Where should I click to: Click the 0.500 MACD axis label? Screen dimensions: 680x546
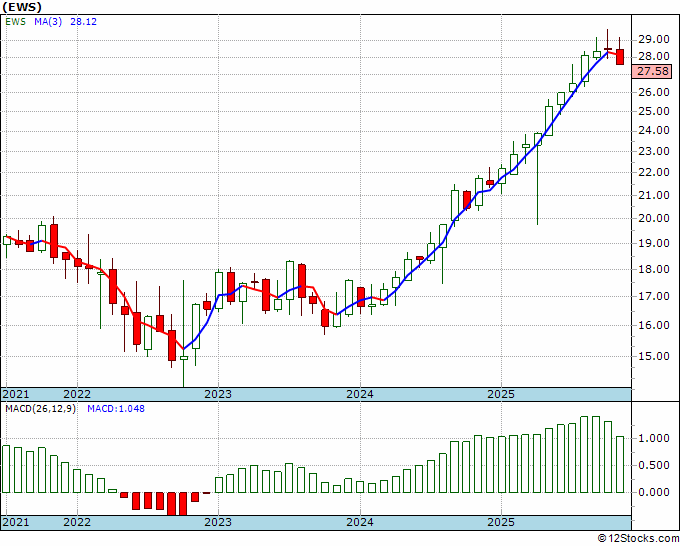pyautogui.click(x=654, y=465)
